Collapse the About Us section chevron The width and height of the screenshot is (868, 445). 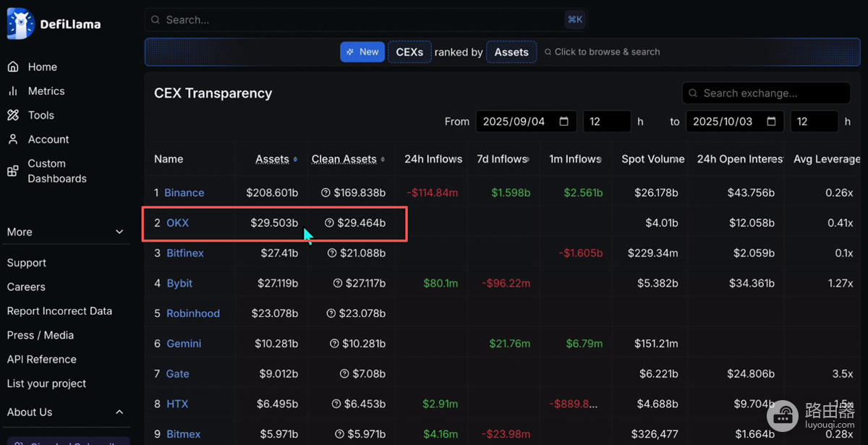119,412
